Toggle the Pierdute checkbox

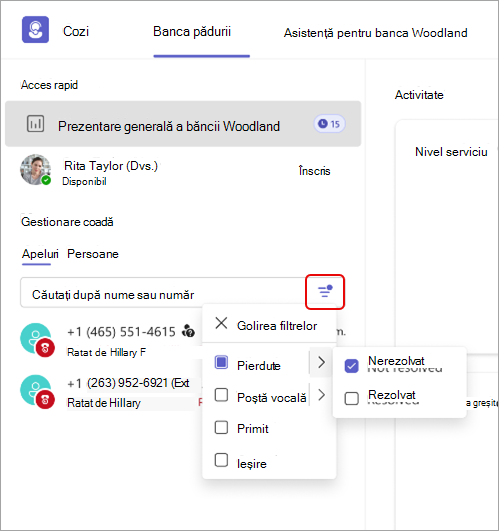pyautogui.click(x=221, y=362)
